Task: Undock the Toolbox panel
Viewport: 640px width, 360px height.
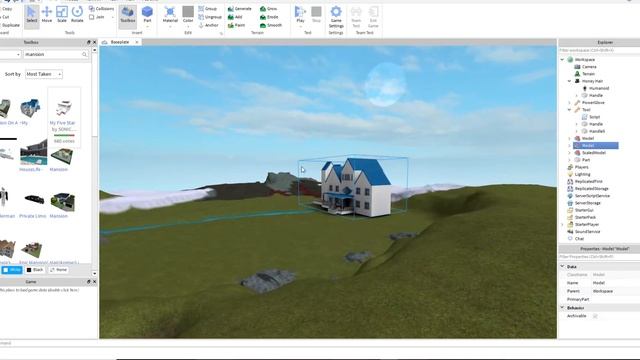Action: 88,42
